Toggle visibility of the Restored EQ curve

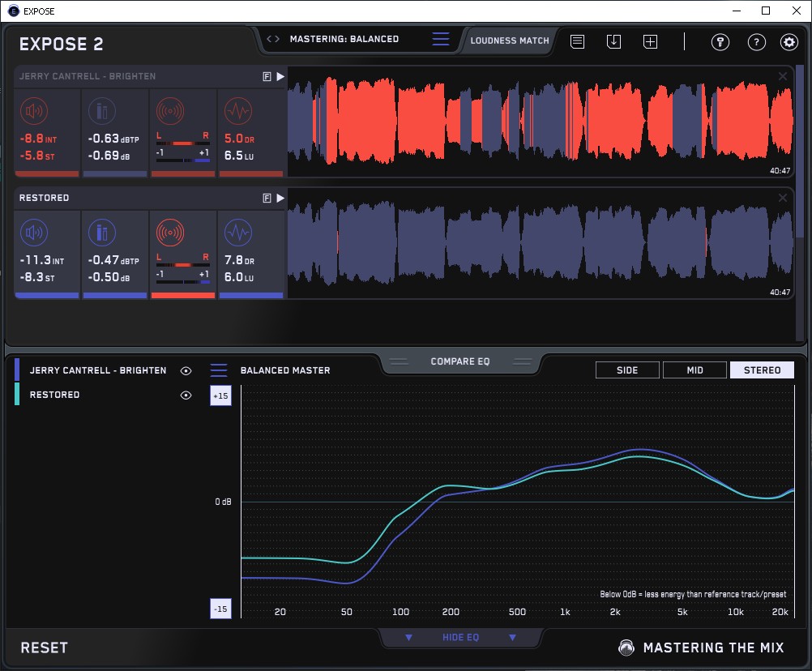186,395
